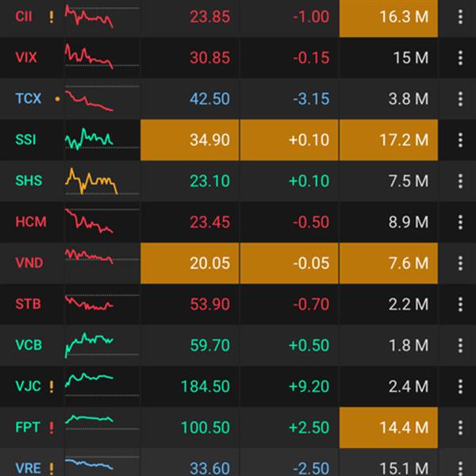Click the yellow warning icon beside VJC
Viewport: 476px width, 476px height.
(52, 387)
